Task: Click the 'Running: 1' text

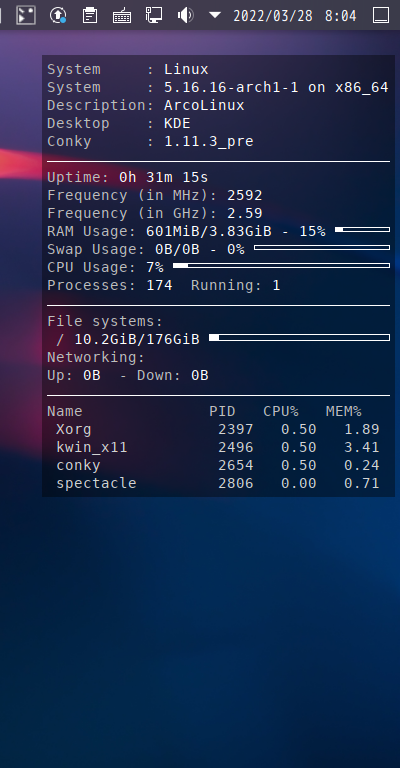Action: pyautogui.click(x=235, y=285)
